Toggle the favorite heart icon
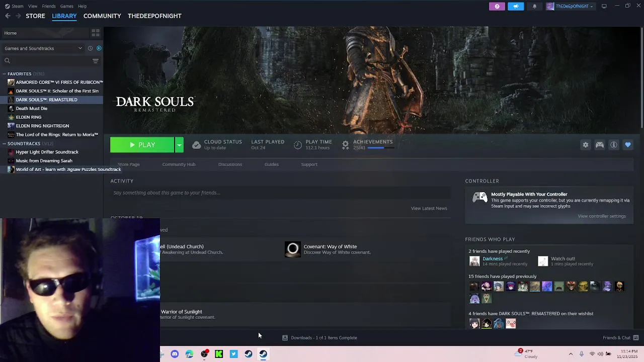This screenshot has height=362, width=644. 628,145
